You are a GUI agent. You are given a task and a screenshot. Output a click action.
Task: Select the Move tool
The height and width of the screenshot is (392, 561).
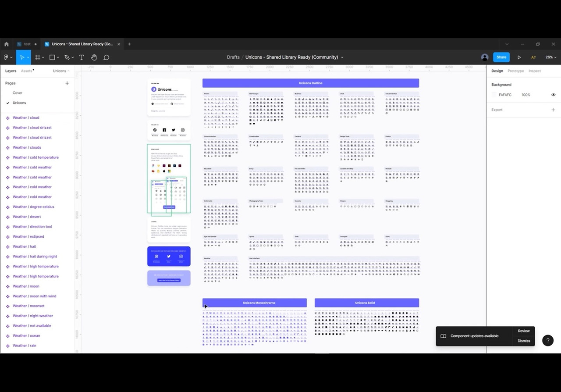point(21,57)
